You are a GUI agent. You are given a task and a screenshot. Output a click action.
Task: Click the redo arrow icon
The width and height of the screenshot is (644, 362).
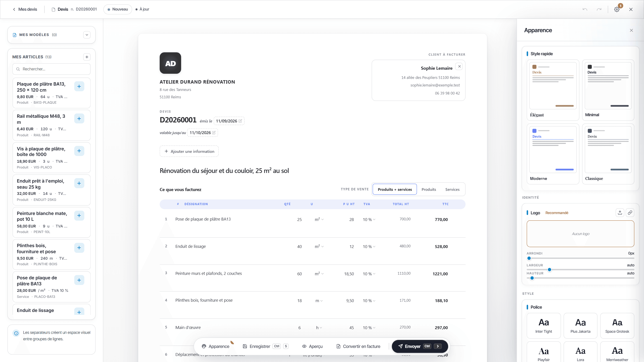point(599,9)
